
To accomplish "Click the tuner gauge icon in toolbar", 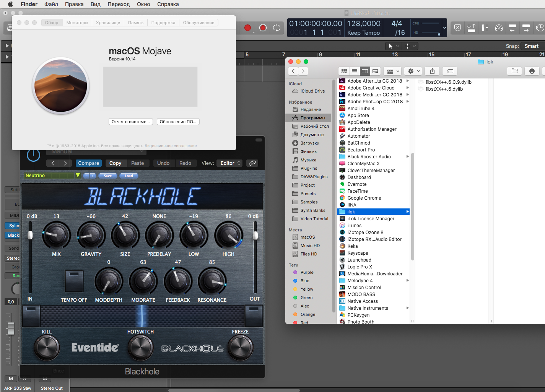I will (x=499, y=28).
